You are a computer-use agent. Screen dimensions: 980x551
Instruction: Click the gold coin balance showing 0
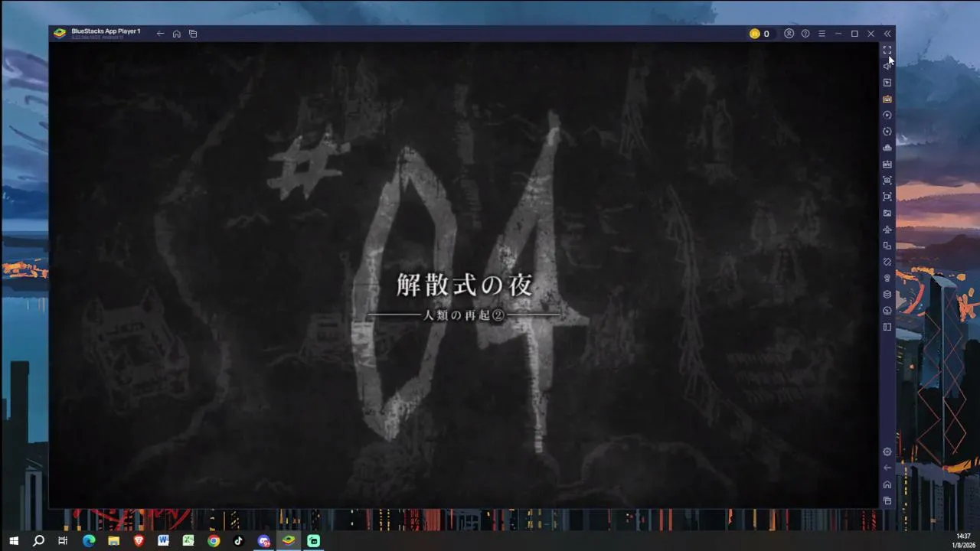click(759, 34)
